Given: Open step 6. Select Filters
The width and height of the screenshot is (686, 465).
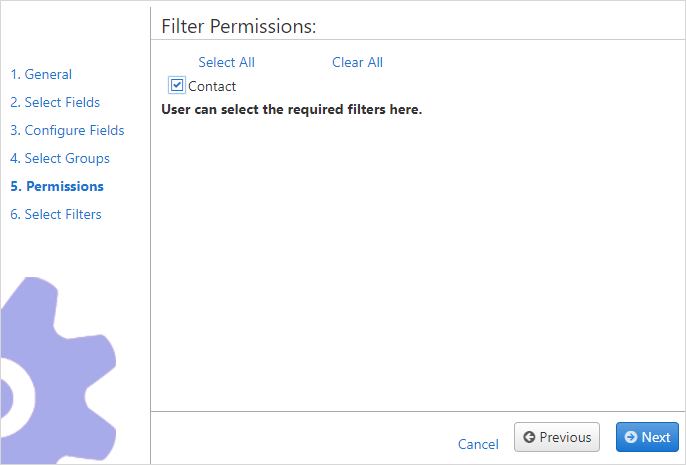Looking at the screenshot, I should [56, 214].
